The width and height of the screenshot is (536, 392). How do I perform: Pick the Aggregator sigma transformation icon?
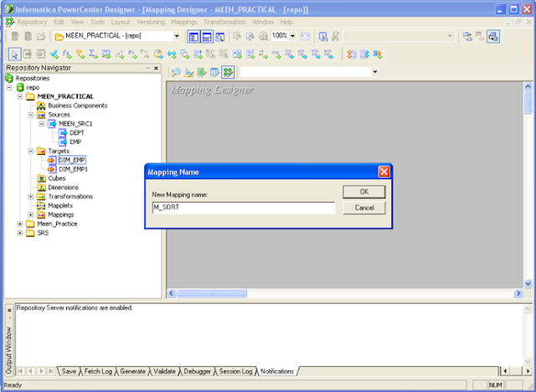point(93,54)
